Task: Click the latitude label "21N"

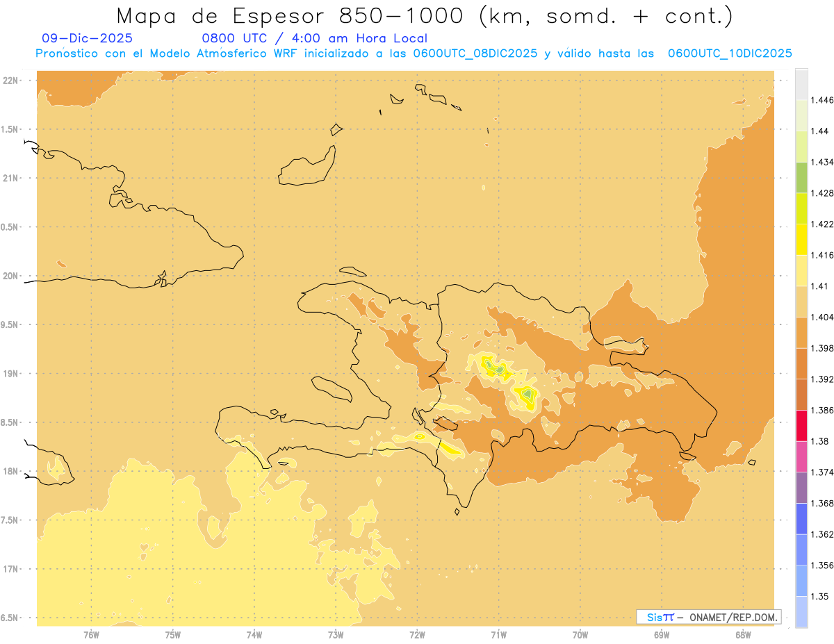Action: tap(11, 178)
